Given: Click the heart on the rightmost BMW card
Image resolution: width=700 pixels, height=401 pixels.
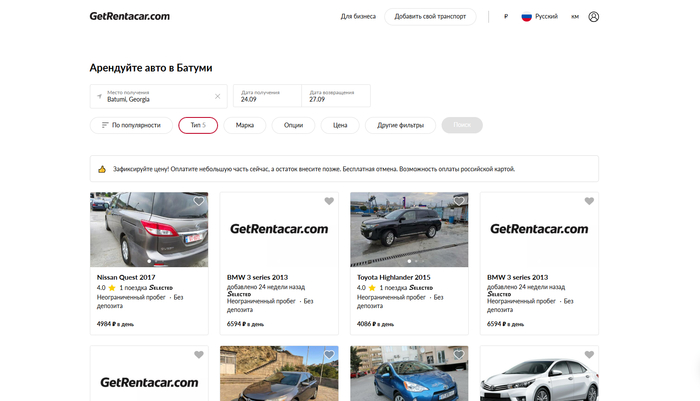Looking at the screenshot, I should click(588, 202).
